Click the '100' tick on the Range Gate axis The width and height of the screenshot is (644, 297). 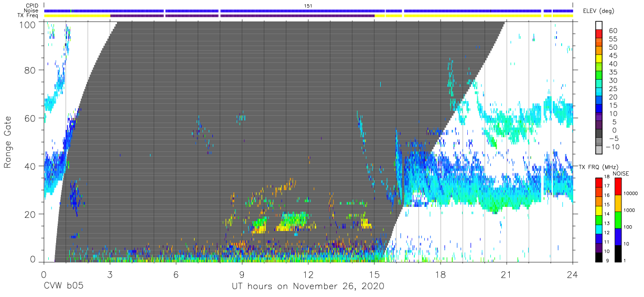[x=27, y=25]
